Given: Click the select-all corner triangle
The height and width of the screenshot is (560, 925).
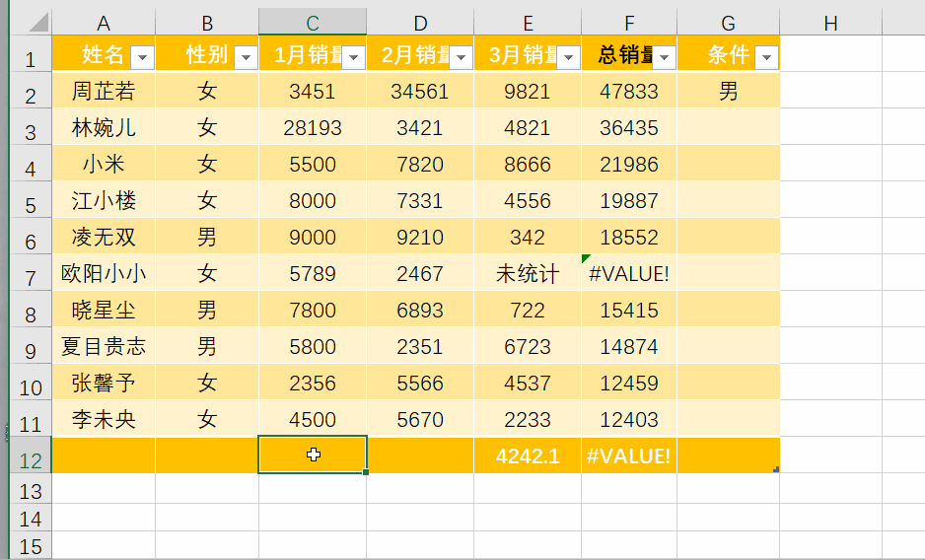Looking at the screenshot, I should pyautogui.click(x=38, y=23).
